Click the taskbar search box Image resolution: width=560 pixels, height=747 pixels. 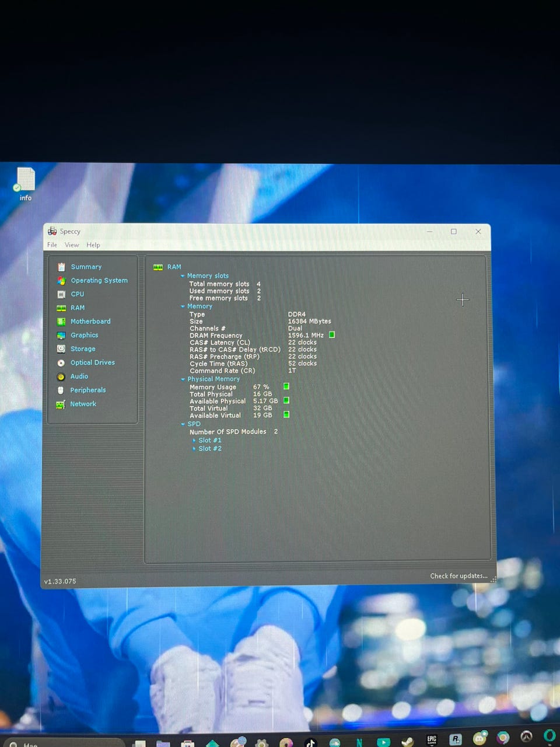point(63,743)
